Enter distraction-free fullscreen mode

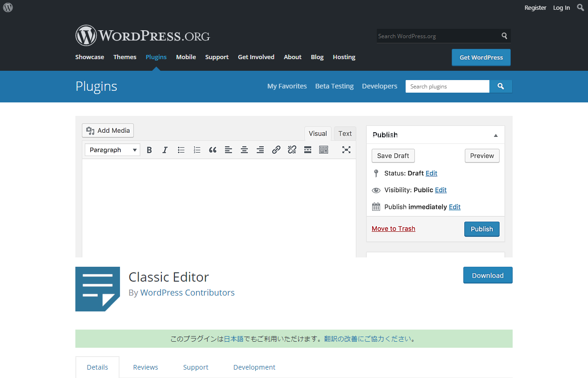click(346, 150)
